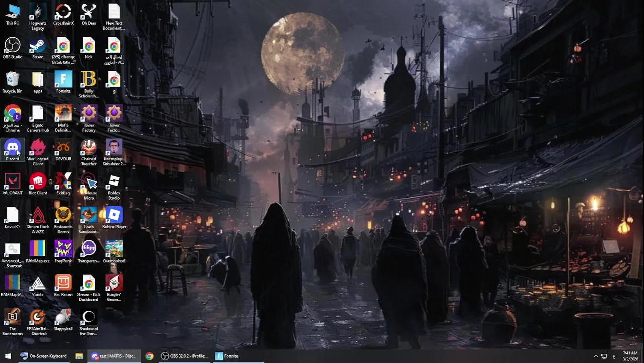Select the Restaurats Demo icon
Viewport: 644px width, 363px height.
[x=63, y=220]
